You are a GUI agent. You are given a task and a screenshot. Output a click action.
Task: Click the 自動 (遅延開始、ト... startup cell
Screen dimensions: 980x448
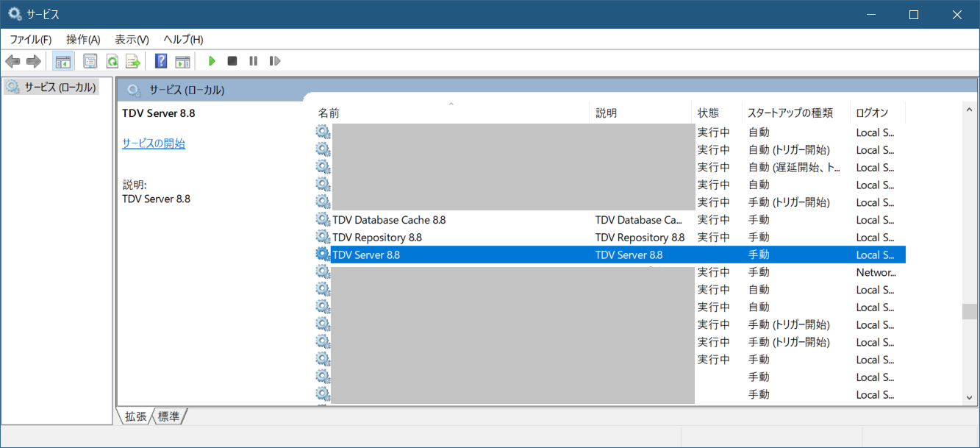click(795, 167)
